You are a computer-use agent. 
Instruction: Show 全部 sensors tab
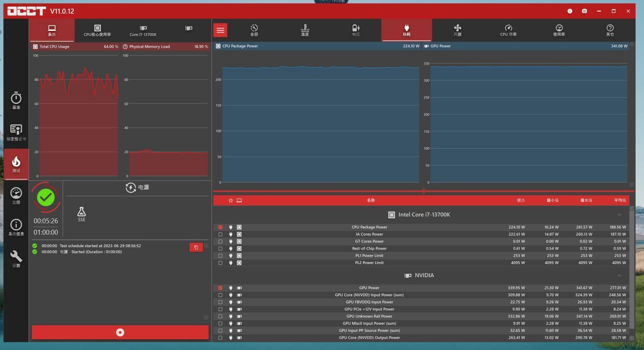click(x=254, y=30)
